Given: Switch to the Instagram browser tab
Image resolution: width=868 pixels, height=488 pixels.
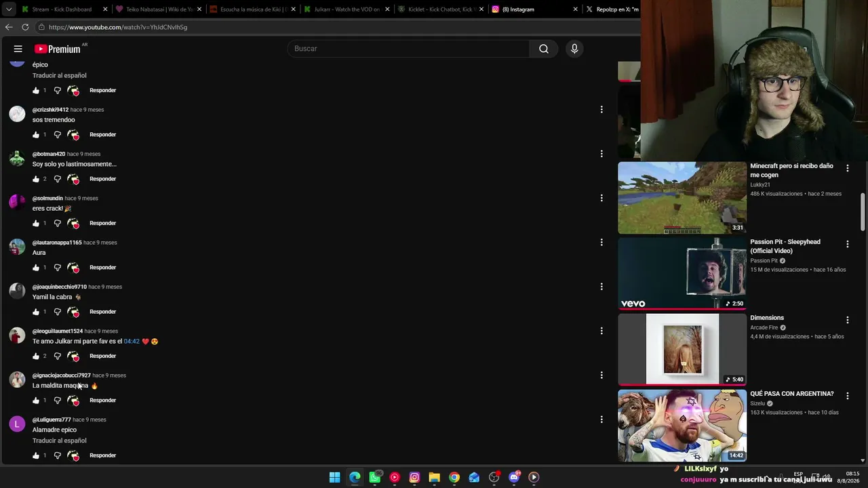Looking at the screenshot, I should [535, 9].
